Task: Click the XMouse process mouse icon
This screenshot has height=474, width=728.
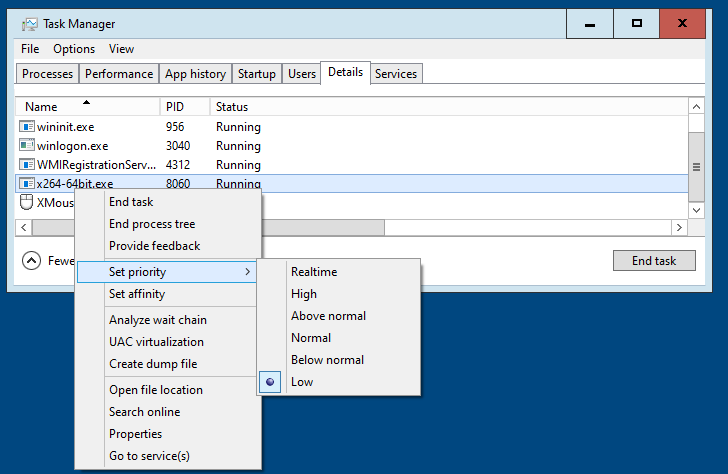Action: coord(27,202)
